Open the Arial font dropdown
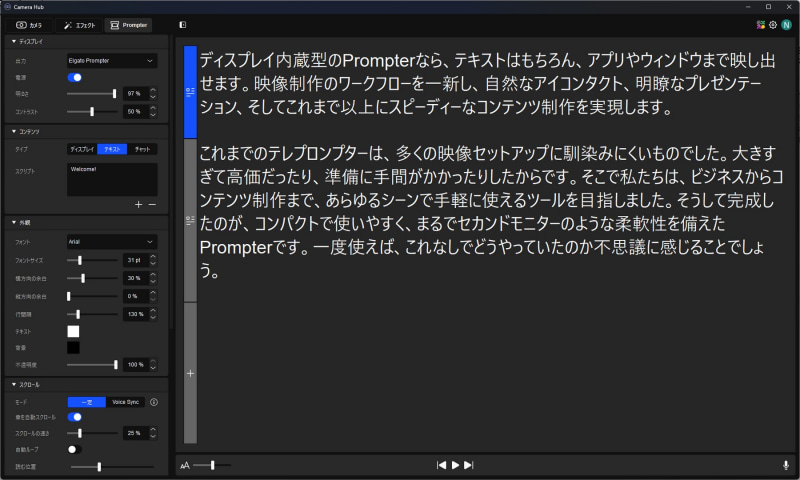 112,242
